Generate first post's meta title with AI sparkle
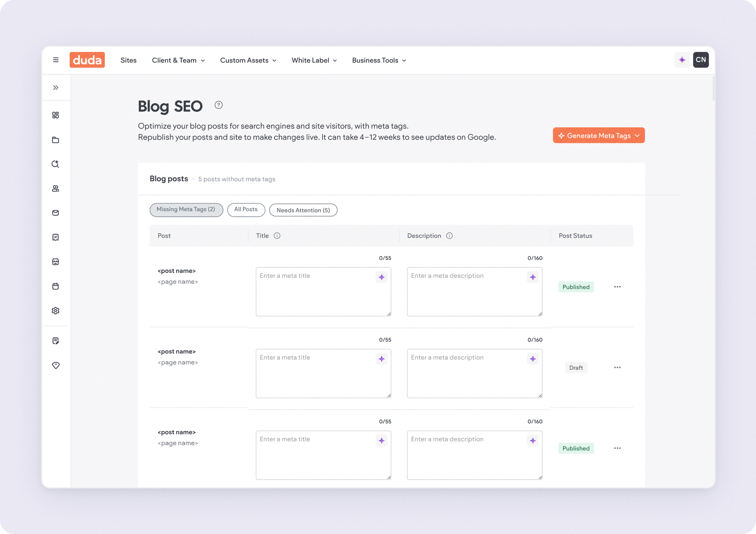Screen dimensions: 756x534 click(x=382, y=277)
